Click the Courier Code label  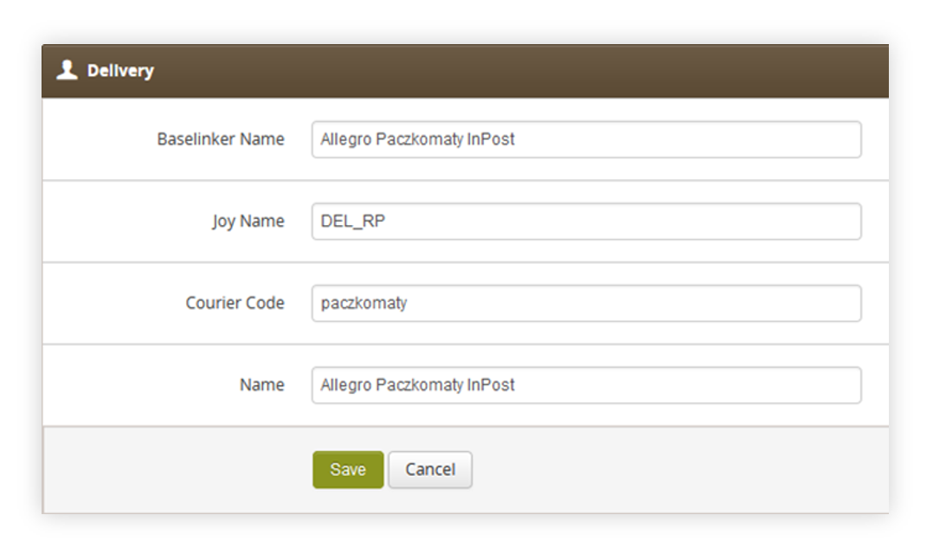click(x=235, y=303)
